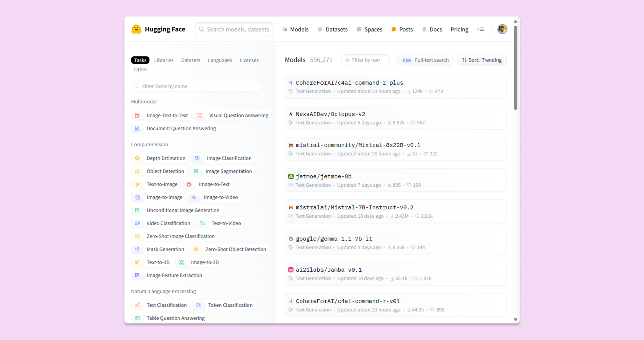Click the Image Classification task icon

(x=197, y=158)
